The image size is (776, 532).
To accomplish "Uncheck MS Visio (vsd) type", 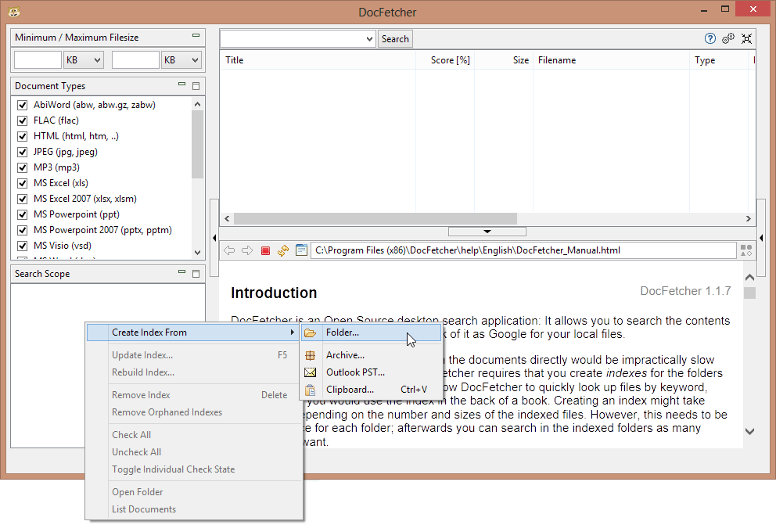I will (x=22, y=246).
